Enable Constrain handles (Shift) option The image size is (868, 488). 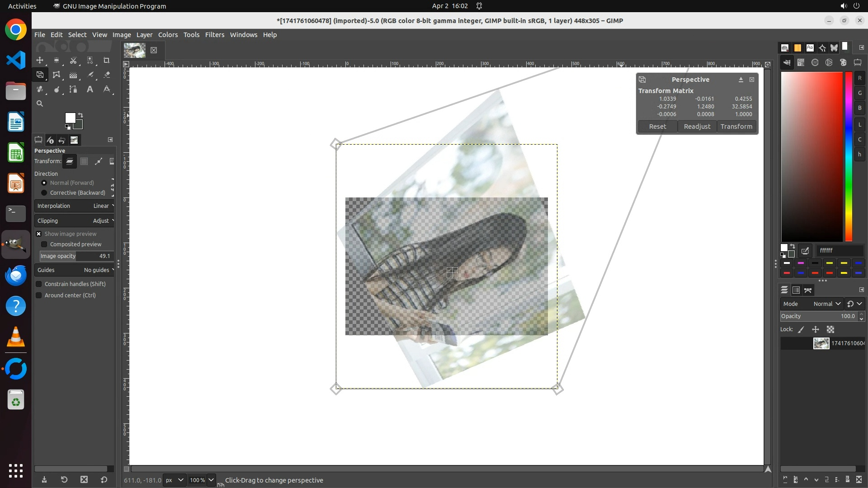pos(39,284)
